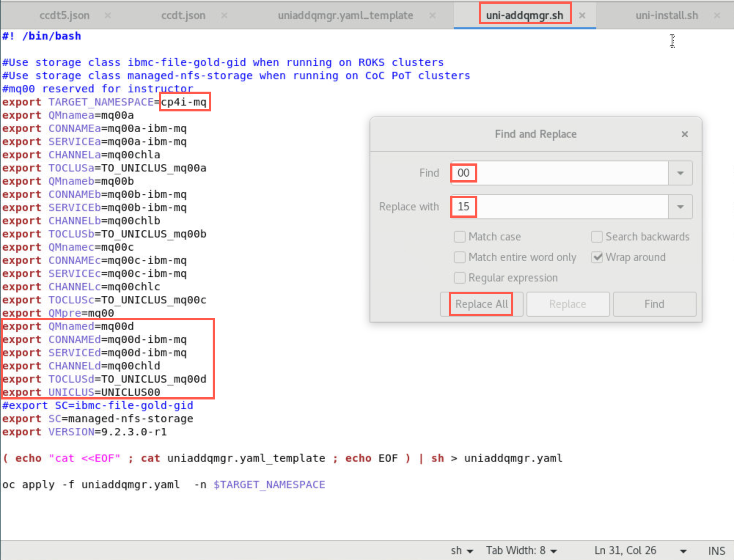The image size is (734, 560).
Task: Click the SC=managed-nfs-storage line
Action: tap(98, 419)
